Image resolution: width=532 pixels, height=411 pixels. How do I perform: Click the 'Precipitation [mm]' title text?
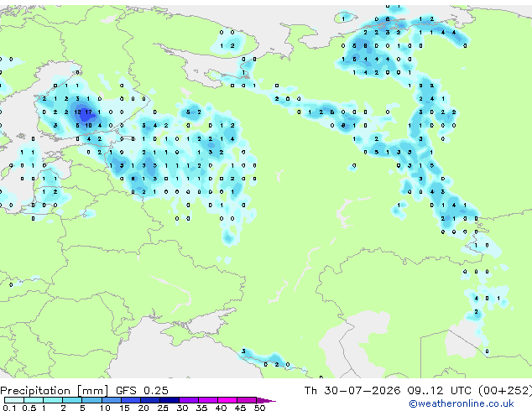(55, 391)
